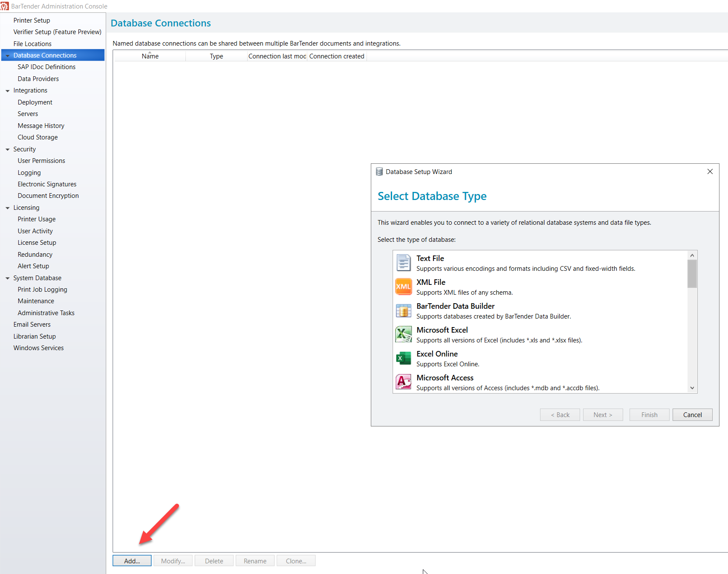Open Verifier Setup (Feature Preview)

click(x=57, y=32)
